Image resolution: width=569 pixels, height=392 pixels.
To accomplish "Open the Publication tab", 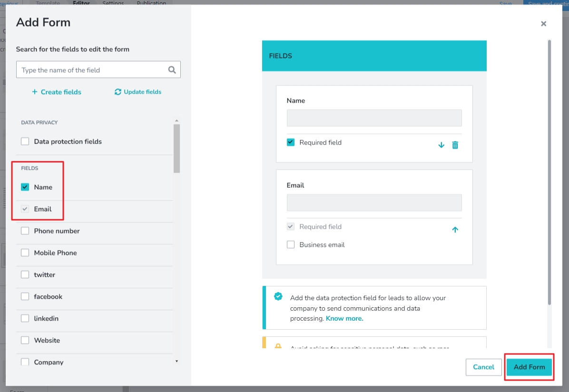I will [151, 3].
